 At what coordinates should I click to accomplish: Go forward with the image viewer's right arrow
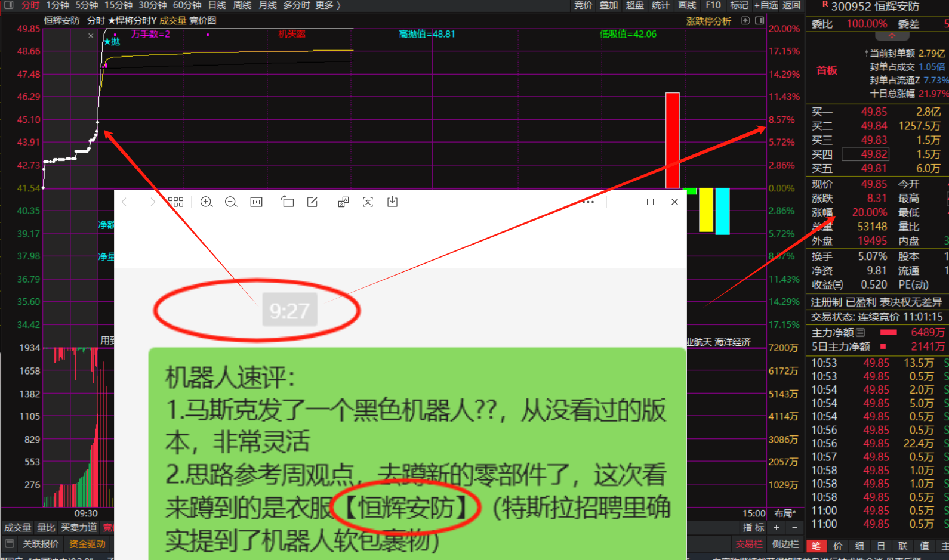pos(150,202)
